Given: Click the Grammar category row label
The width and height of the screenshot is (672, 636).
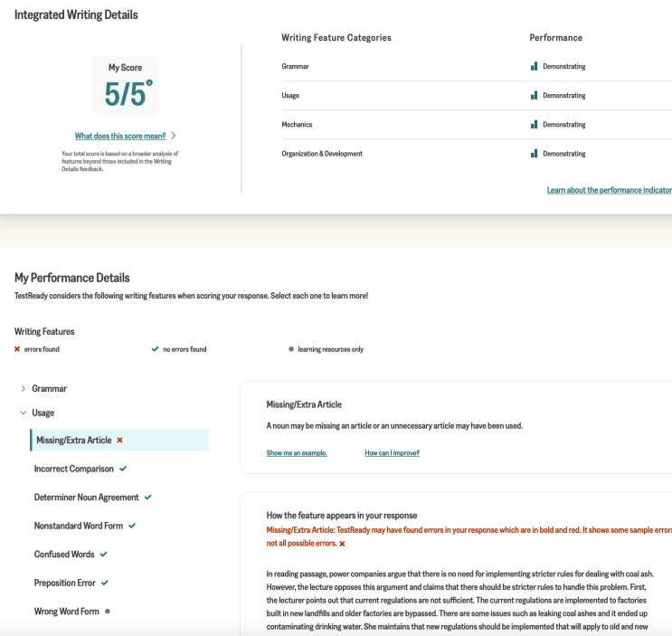Looking at the screenshot, I should point(295,66).
